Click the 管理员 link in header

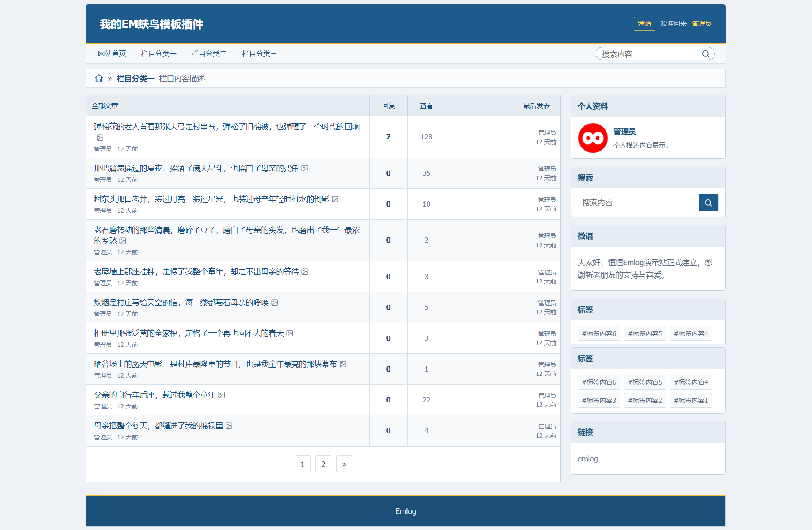point(701,24)
